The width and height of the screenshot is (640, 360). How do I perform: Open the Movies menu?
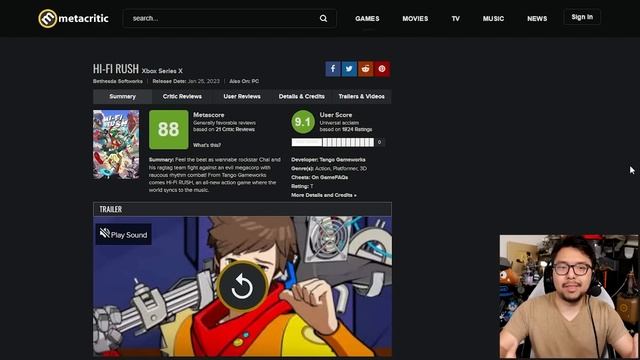tap(415, 18)
